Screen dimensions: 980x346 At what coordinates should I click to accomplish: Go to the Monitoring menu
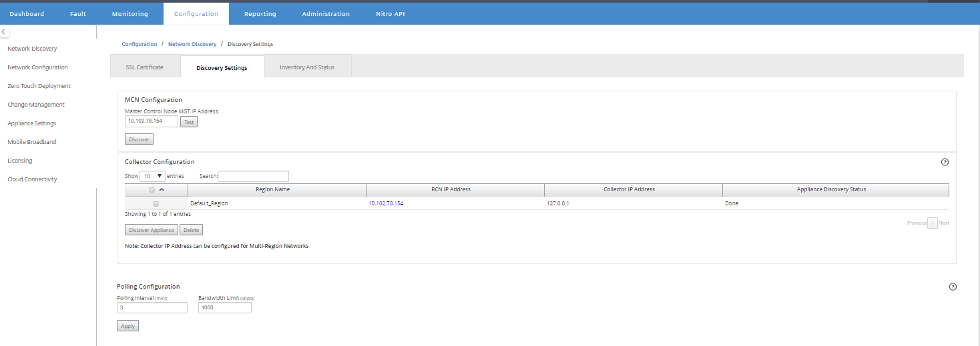click(x=130, y=14)
